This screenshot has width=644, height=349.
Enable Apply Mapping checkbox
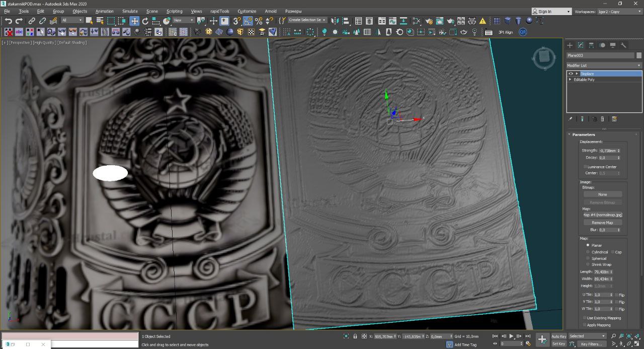[584, 325]
